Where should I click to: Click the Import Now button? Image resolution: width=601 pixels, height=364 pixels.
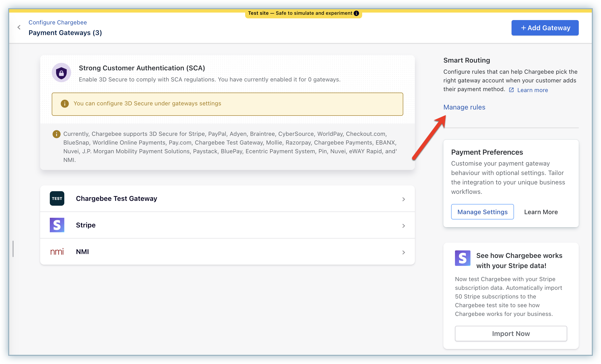511,334
